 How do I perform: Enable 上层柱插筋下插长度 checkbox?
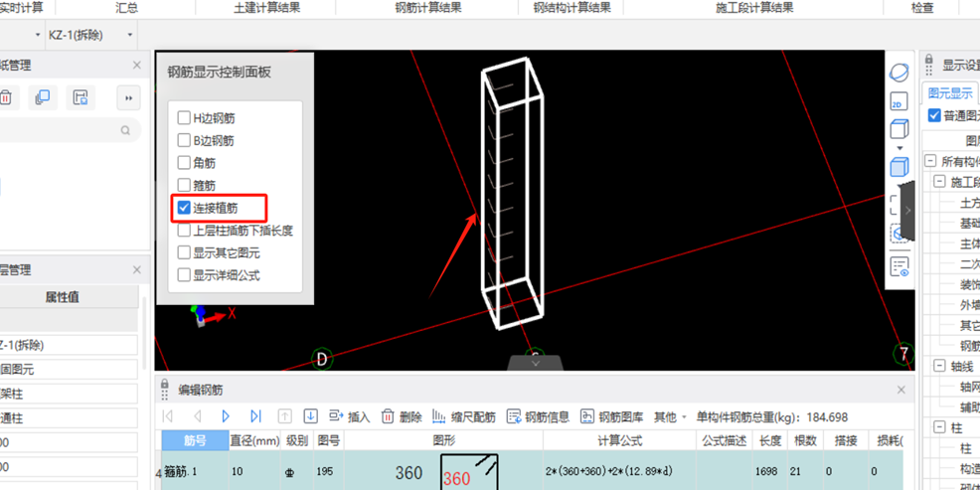click(184, 230)
